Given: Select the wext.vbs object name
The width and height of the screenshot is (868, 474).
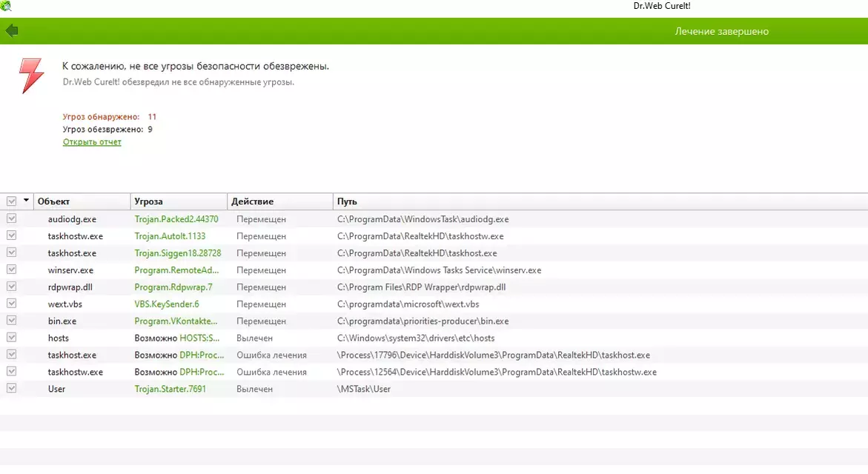Looking at the screenshot, I should (64, 304).
